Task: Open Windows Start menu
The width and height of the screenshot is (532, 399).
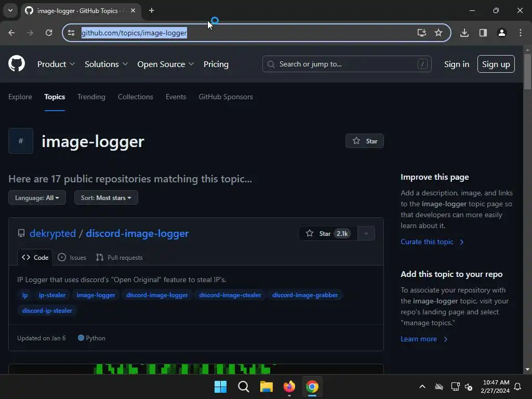Action: [220, 387]
